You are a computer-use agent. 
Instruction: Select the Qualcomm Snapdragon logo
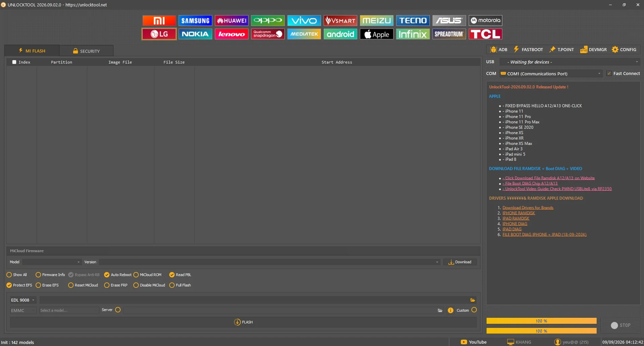(268, 34)
